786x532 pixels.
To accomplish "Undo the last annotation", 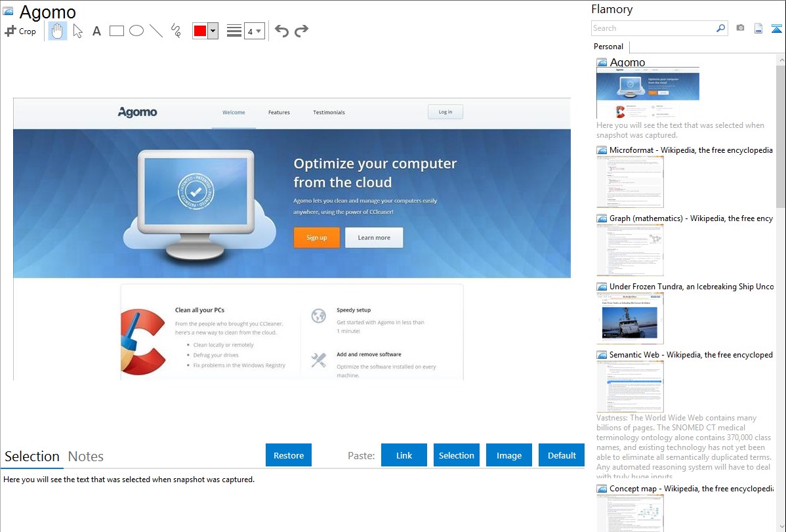I will click(281, 31).
